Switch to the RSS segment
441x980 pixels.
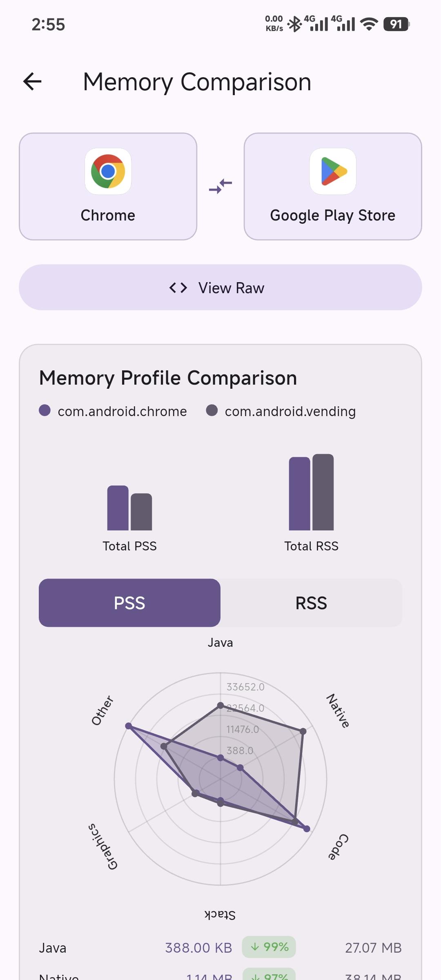(311, 603)
